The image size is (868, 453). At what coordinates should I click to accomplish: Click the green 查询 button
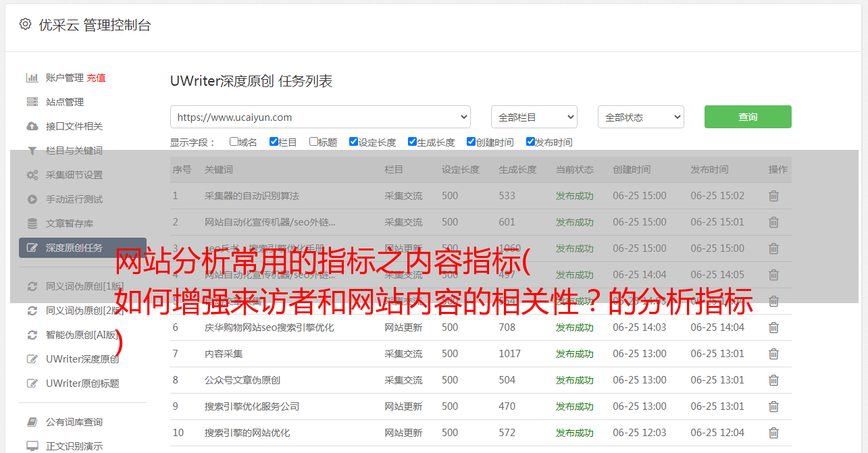tap(748, 117)
